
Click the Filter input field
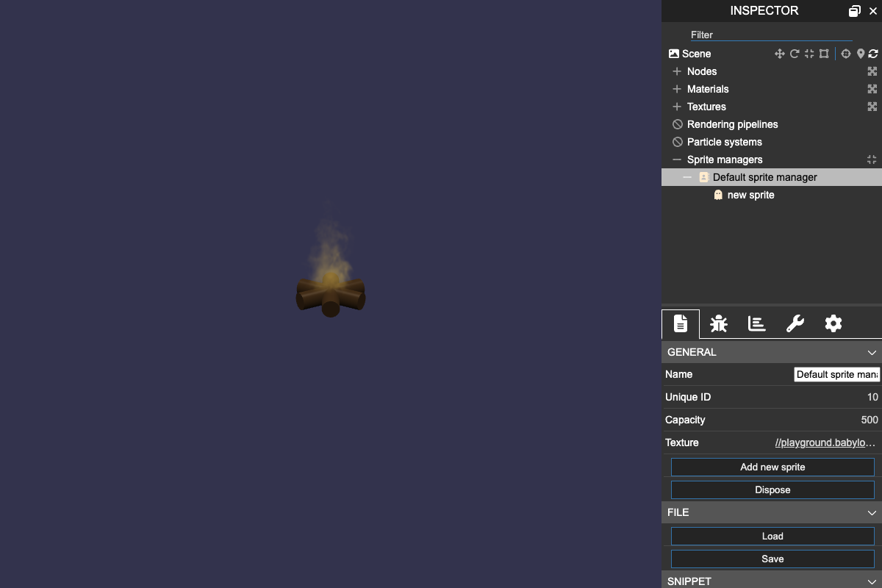(770, 35)
